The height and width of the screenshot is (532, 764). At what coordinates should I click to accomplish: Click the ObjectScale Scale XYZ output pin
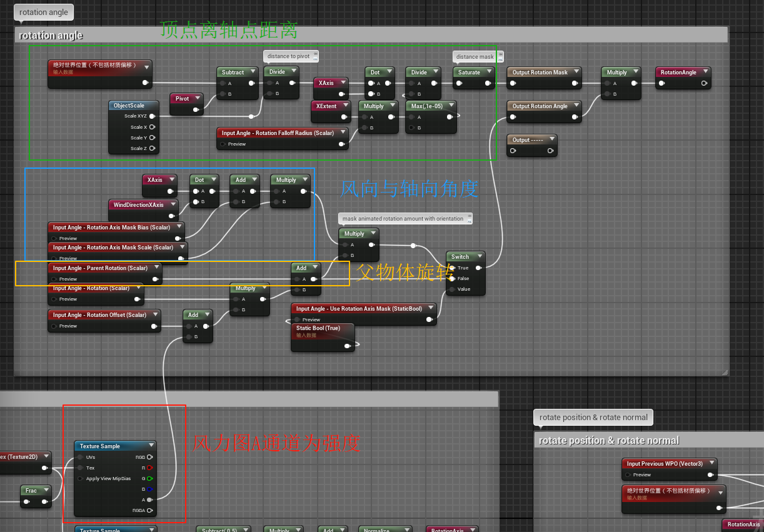point(152,116)
